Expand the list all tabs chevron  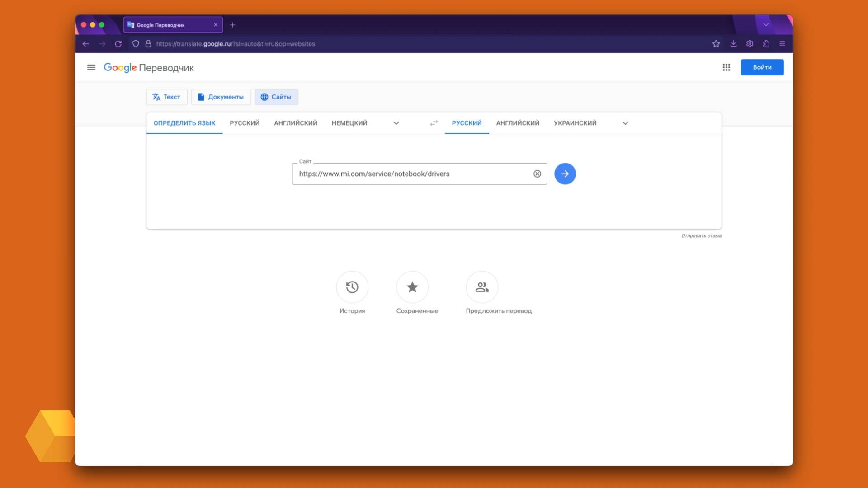tap(766, 25)
